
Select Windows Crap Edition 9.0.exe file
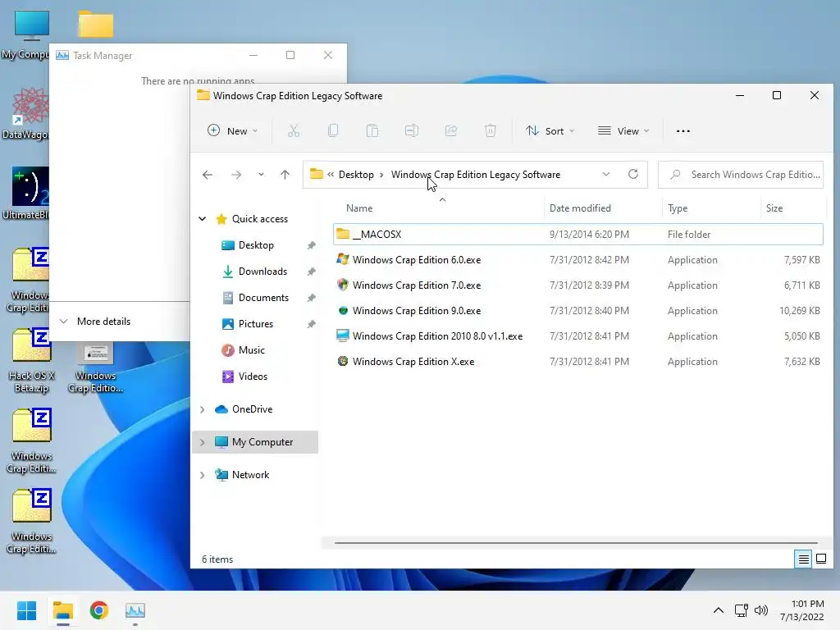click(x=578, y=311)
